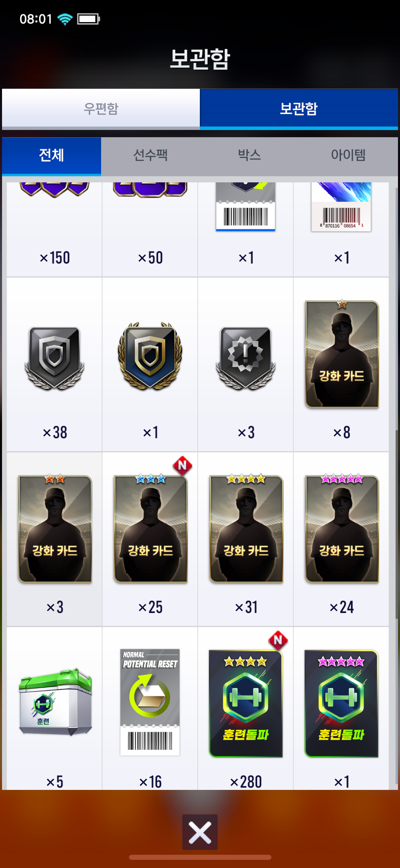Show 전체 items category
Viewport: 400px width, 868px height.
point(52,156)
